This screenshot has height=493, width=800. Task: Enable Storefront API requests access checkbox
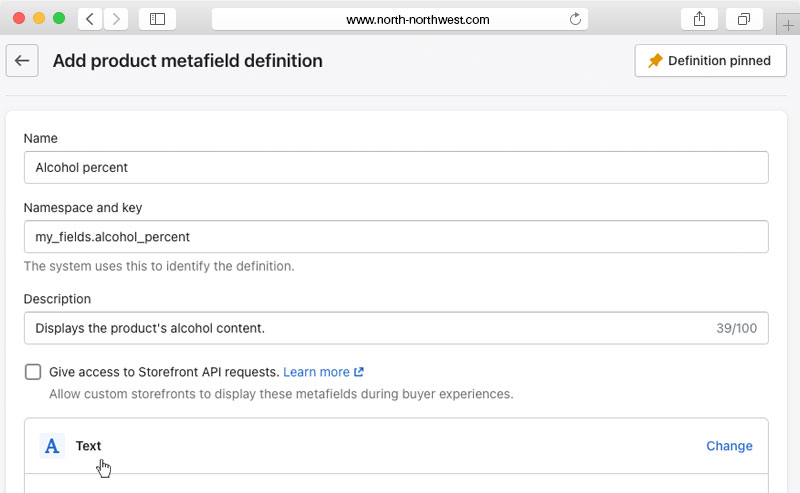click(33, 372)
